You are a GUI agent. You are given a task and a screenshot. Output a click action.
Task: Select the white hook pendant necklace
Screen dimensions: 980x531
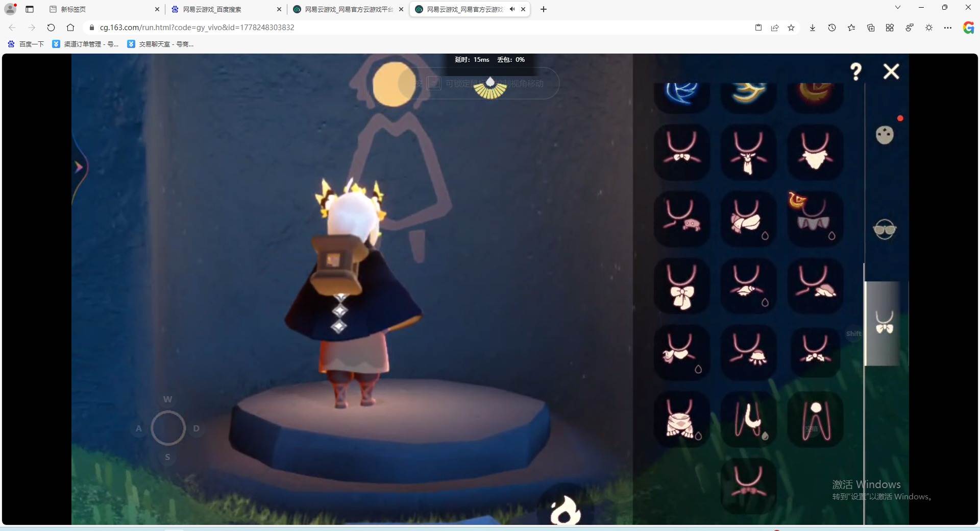tap(749, 419)
